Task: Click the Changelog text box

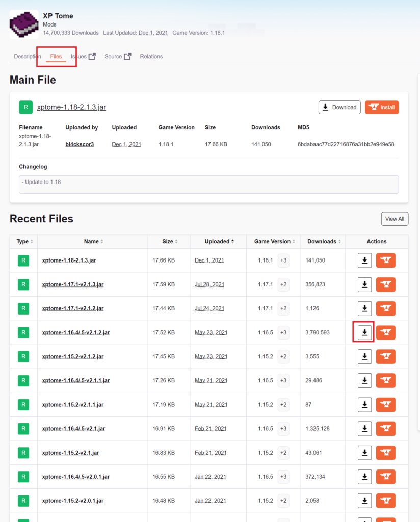Action: point(208,185)
